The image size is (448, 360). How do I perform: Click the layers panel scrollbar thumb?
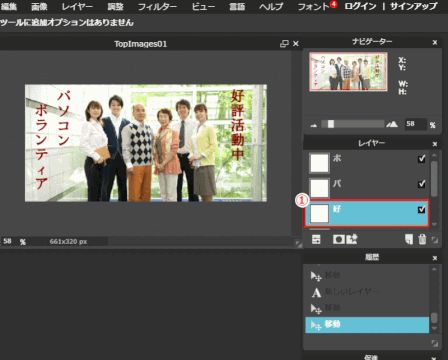coord(434,179)
